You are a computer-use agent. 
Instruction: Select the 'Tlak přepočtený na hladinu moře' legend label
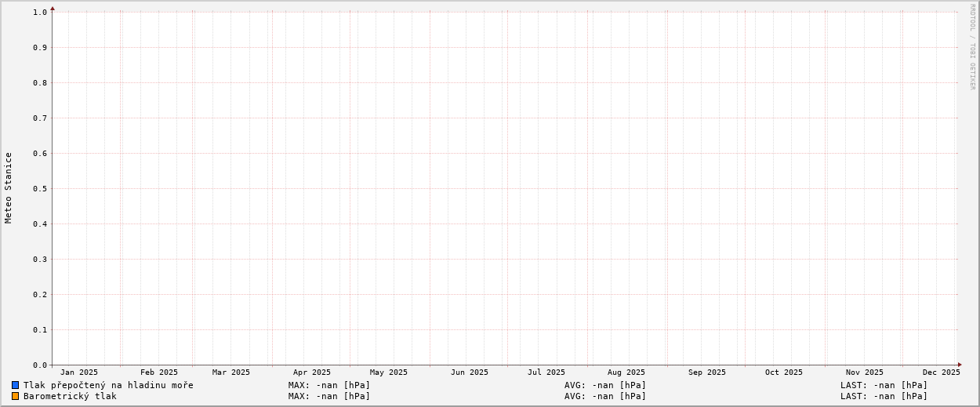tap(108, 385)
